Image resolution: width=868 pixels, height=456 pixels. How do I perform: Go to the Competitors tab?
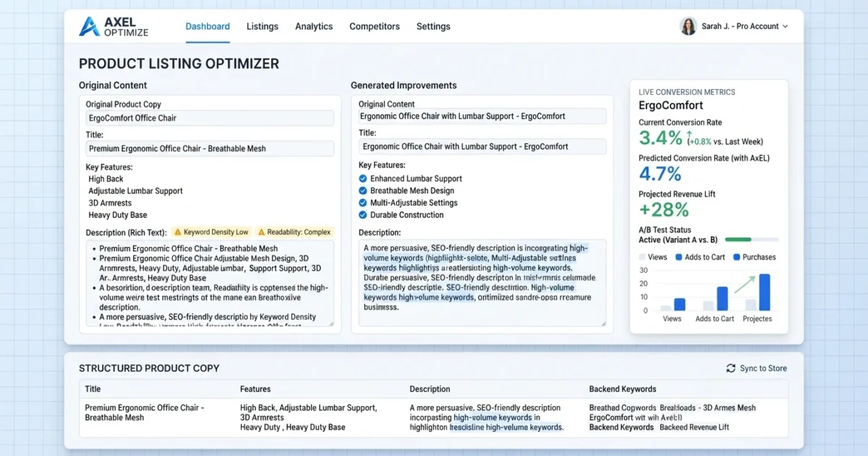click(375, 26)
